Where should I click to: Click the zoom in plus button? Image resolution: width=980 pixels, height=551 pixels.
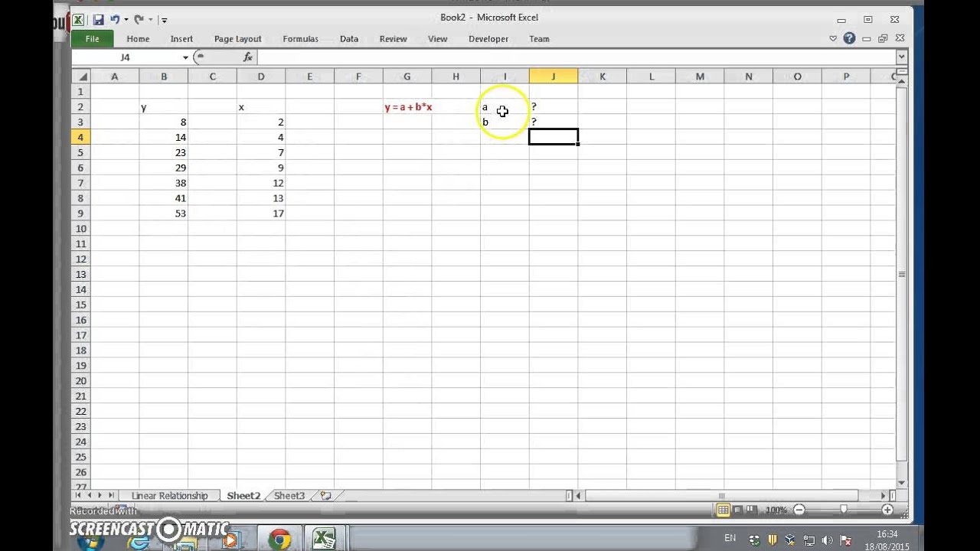[x=887, y=510]
